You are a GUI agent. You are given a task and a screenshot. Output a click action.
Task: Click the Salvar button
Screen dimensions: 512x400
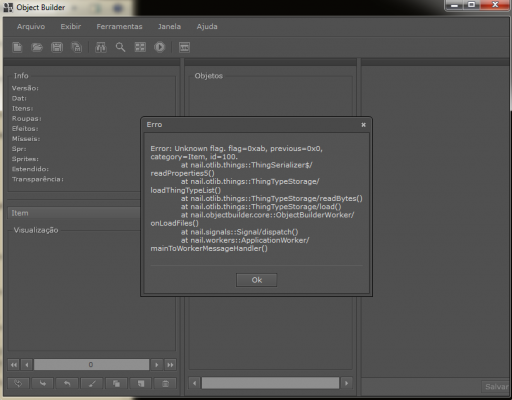coord(496,387)
